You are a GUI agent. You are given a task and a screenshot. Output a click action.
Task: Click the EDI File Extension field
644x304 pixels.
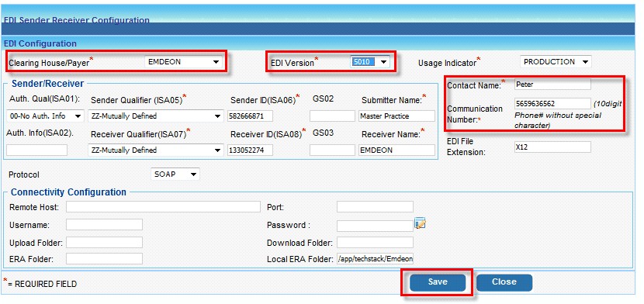(x=552, y=147)
